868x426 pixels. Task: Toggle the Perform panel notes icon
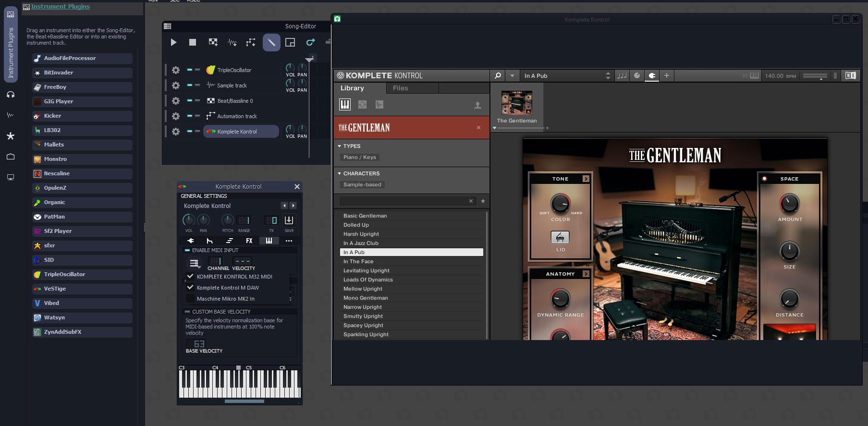[622, 75]
